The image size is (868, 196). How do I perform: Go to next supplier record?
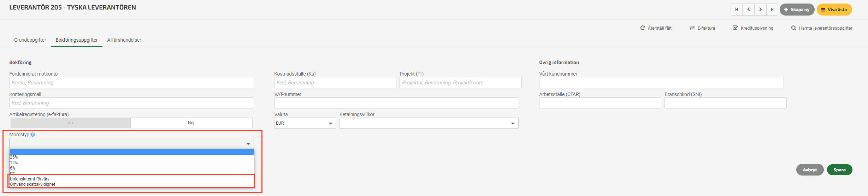(760, 10)
